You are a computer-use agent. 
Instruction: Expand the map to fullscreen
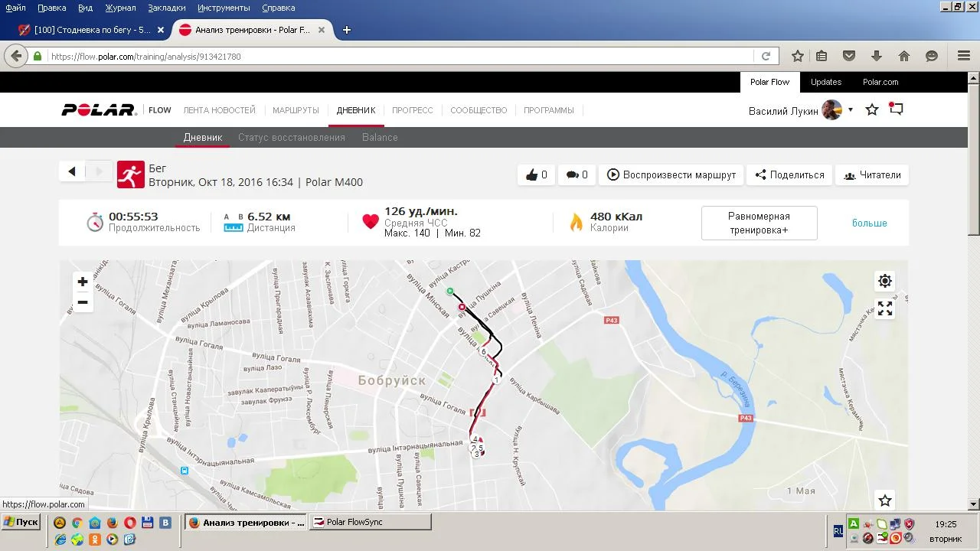point(885,308)
